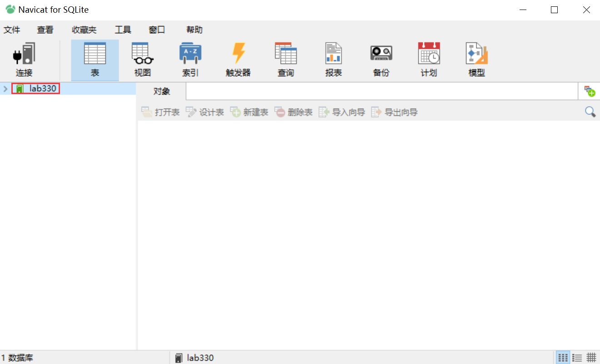Switch to large icons view mode
600x364 pixels.
(563, 358)
